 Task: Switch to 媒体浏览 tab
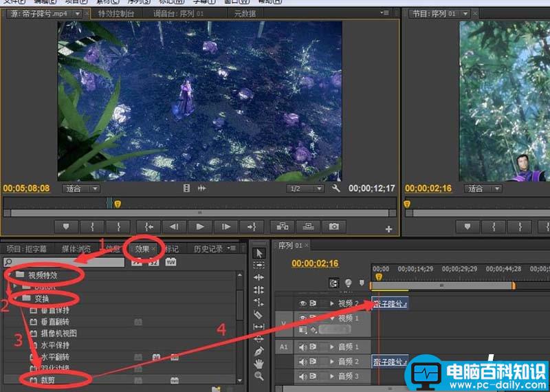(x=76, y=249)
